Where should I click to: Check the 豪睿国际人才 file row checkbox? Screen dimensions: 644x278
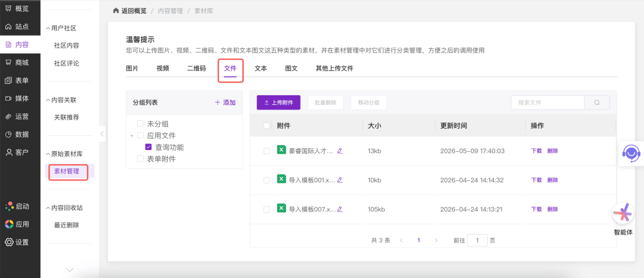coord(267,151)
